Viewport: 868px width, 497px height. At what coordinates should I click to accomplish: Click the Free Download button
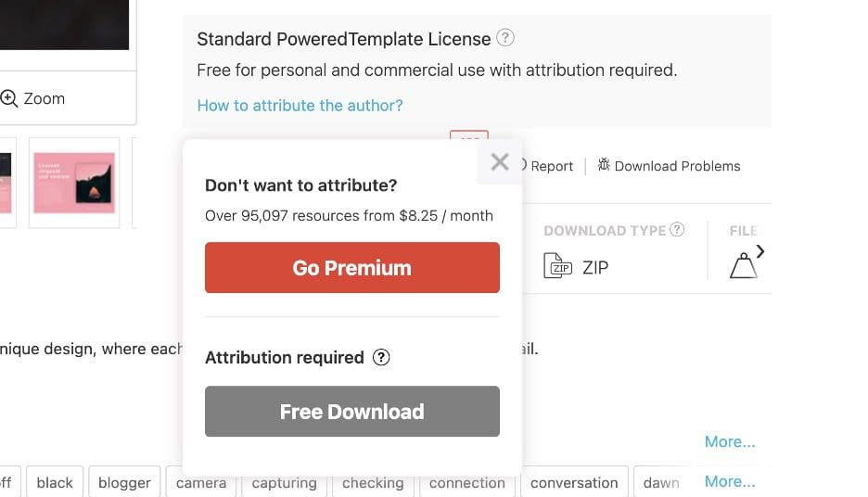[352, 412]
